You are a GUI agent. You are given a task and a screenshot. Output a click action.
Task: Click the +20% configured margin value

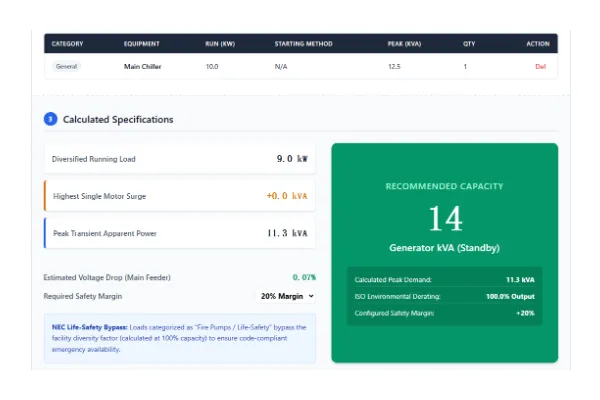525,313
